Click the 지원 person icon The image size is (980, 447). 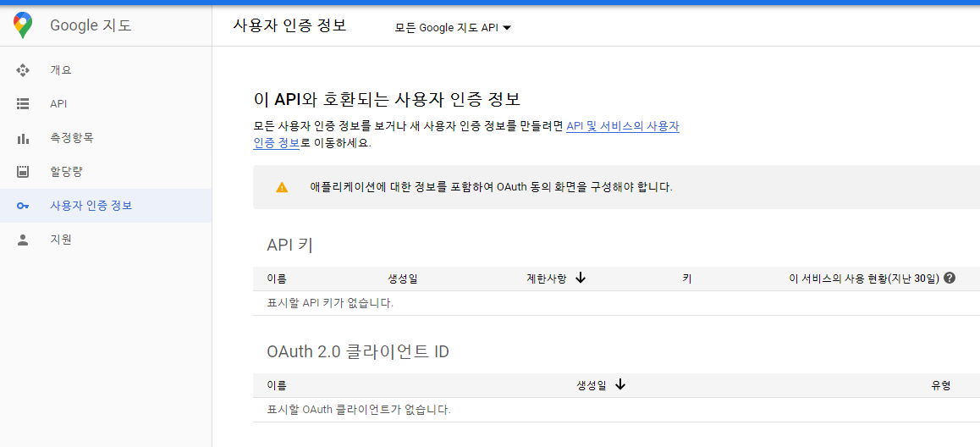(x=23, y=240)
